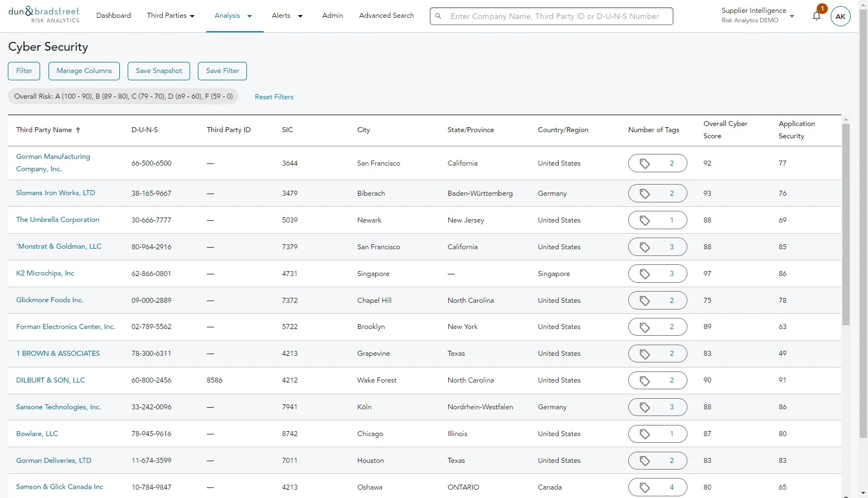Select city cell Biberach
The height and width of the screenshot is (498, 868).
tap(371, 194)
